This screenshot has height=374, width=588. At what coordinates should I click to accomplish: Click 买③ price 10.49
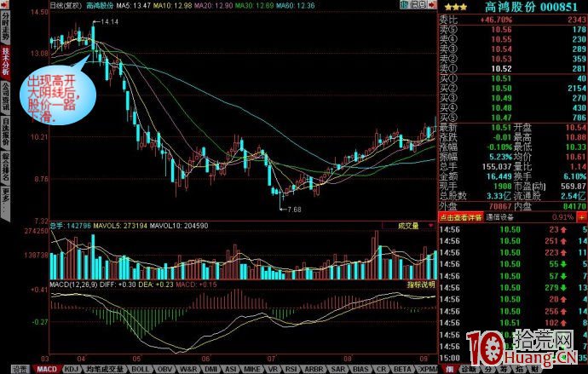[501, 98]
